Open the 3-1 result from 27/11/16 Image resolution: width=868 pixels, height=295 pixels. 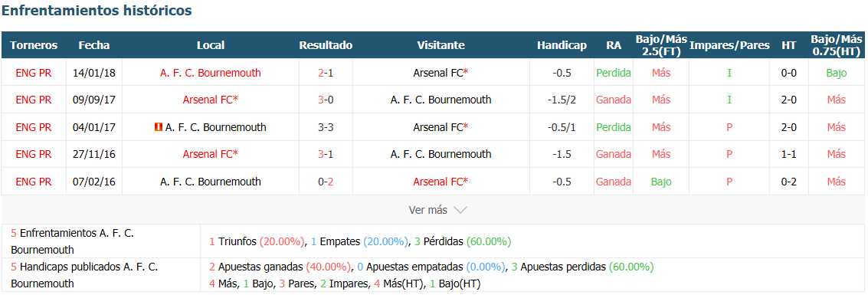[326, 154]
